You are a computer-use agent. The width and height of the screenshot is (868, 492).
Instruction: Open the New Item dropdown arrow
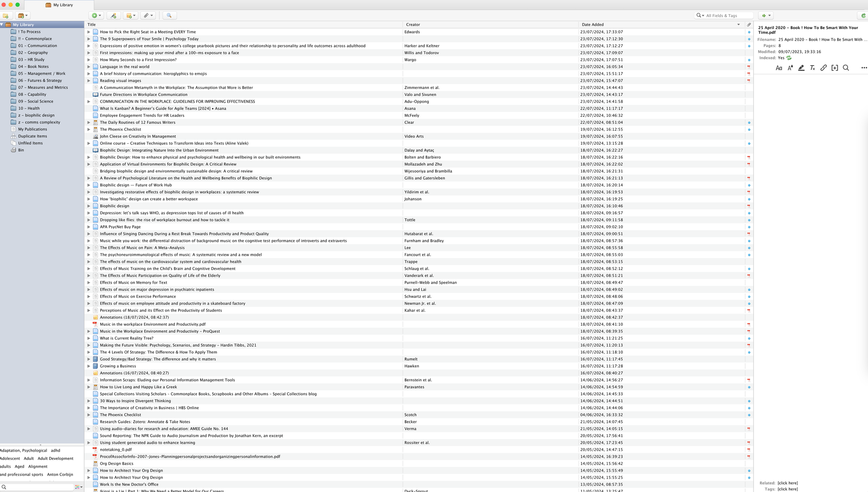100,15
